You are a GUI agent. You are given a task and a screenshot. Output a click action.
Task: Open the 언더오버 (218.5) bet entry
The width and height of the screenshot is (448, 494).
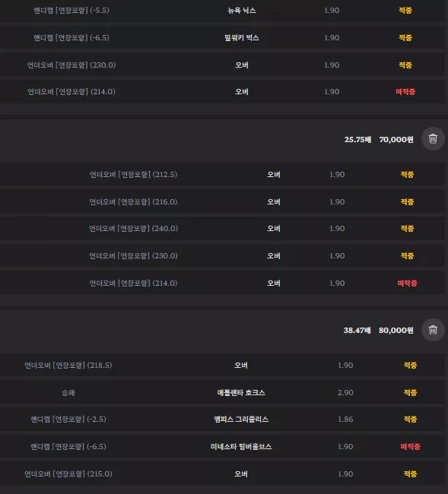point(223,365)
